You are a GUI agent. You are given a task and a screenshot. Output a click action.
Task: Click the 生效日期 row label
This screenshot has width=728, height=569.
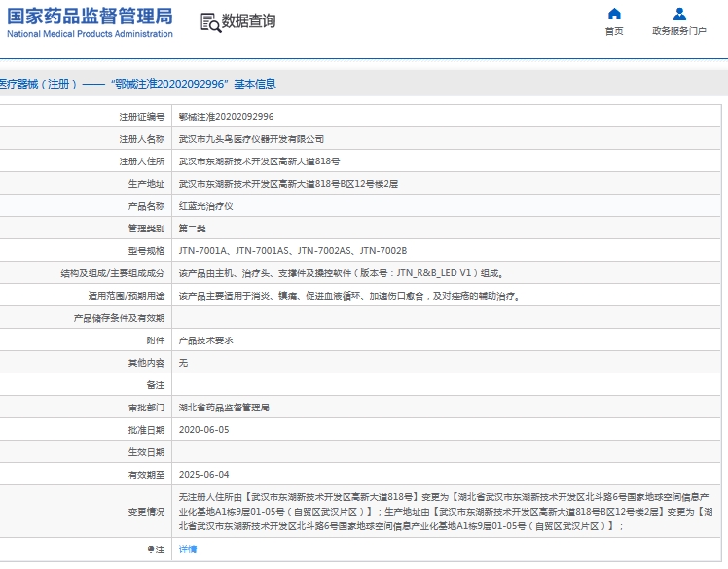coord(146,452)
